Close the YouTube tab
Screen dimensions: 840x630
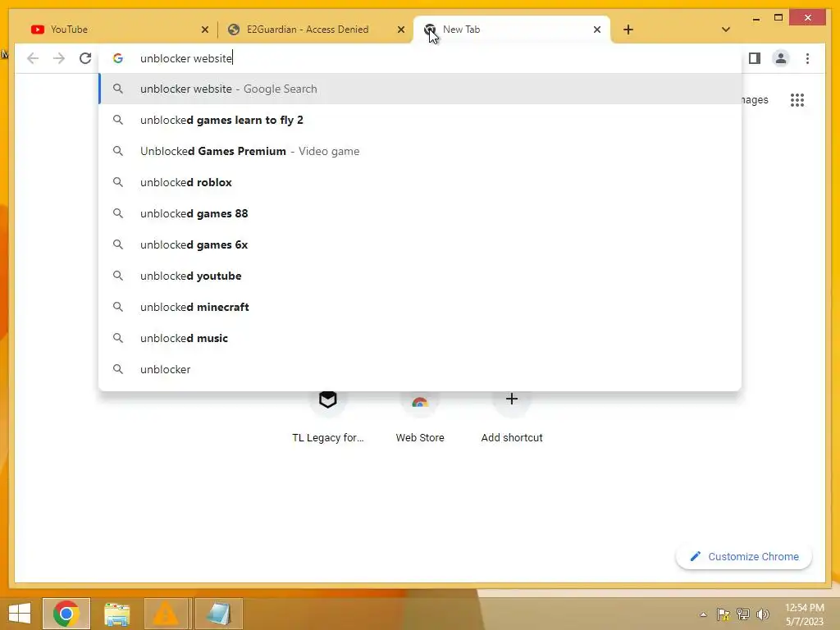(204, 30)
